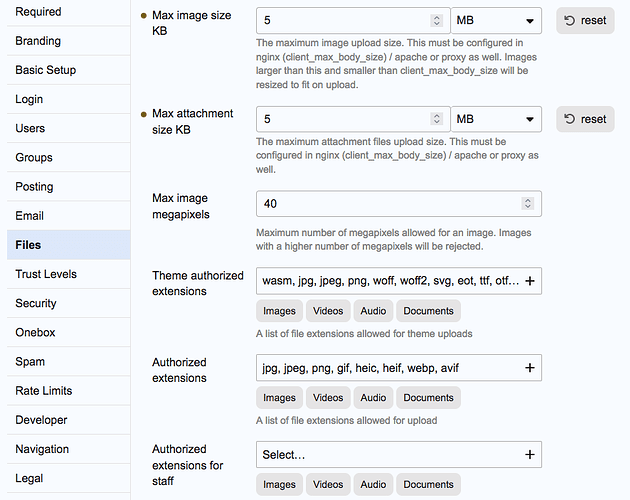630x500 pixels.
Task: Open the Posting settings category
Action: (68, 187)
